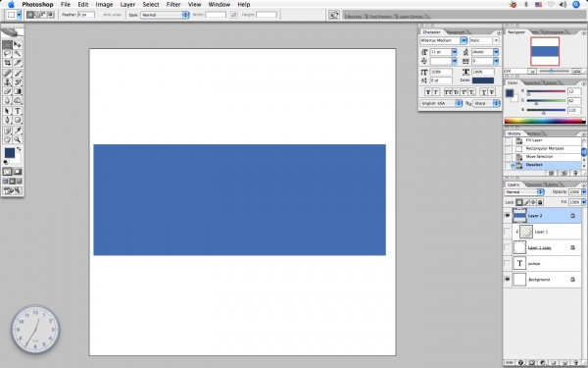The image size is (588, 368).
Task: Select the Type tool in toolbox
Action: coord(18,111)
